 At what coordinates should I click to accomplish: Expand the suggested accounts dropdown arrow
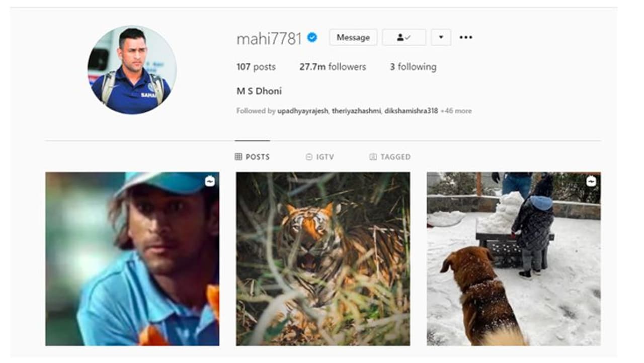pos(441,37)
